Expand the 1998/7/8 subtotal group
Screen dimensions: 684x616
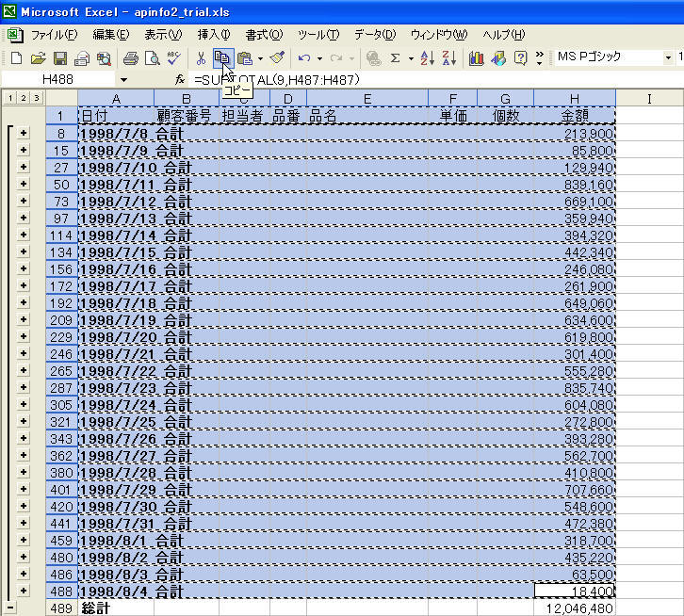coord(23,134)
